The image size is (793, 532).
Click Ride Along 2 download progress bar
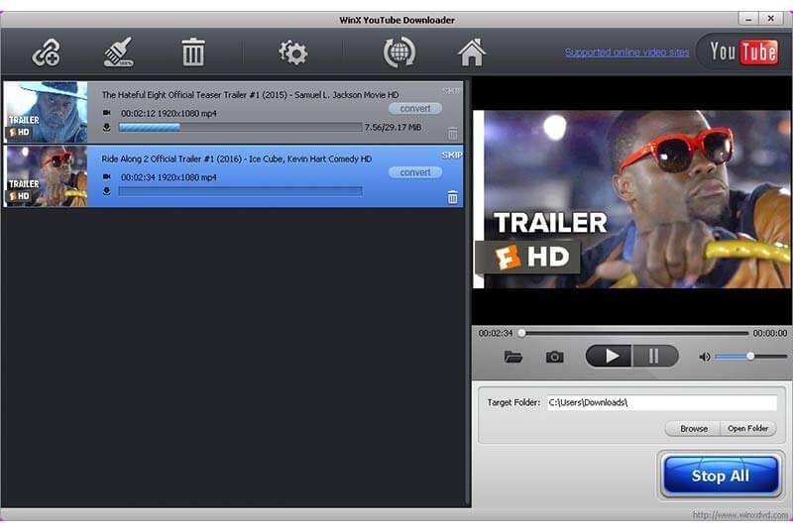[x=240, y=191]
